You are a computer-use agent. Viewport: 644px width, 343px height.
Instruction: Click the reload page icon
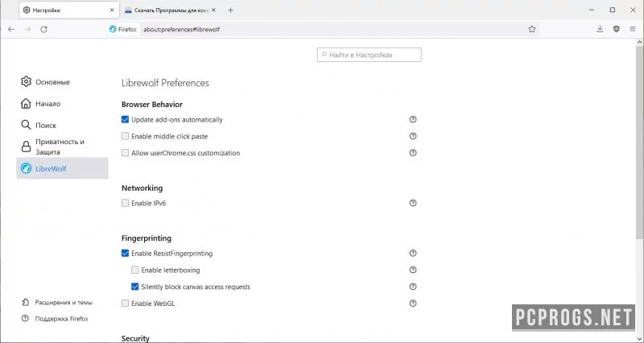coord(44,29)
